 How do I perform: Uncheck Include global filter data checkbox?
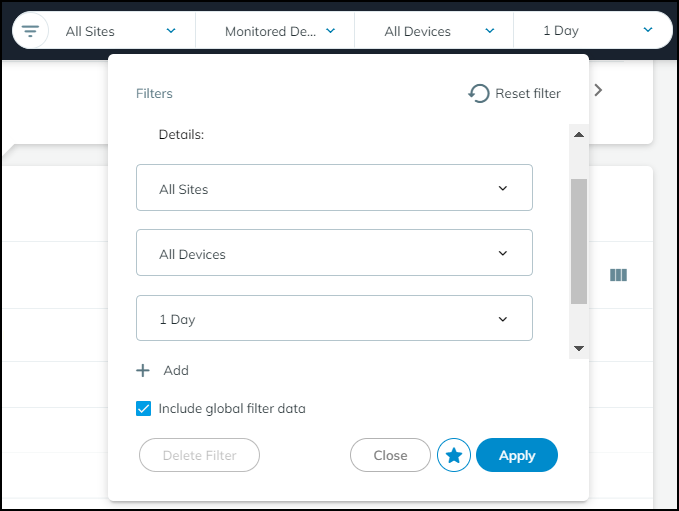pyautogui.click(x=144, y=408)
